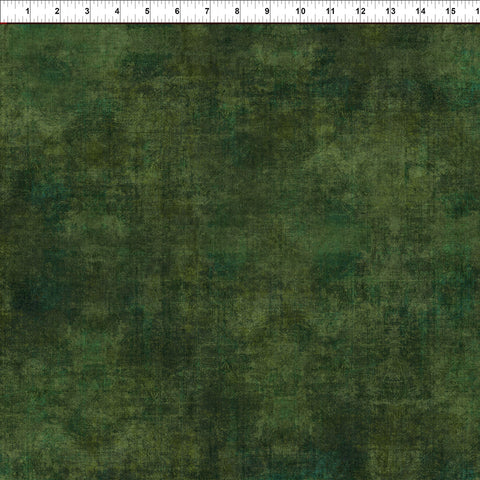Click the number 7 on the ruler

(x=207, y=11)
